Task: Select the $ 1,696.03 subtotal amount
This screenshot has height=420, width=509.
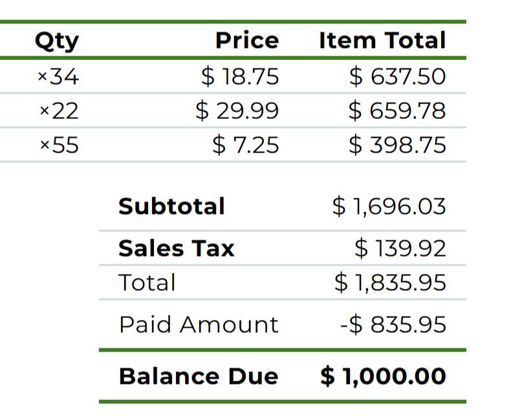Action: pyautogui.click(x=389, y=207)
